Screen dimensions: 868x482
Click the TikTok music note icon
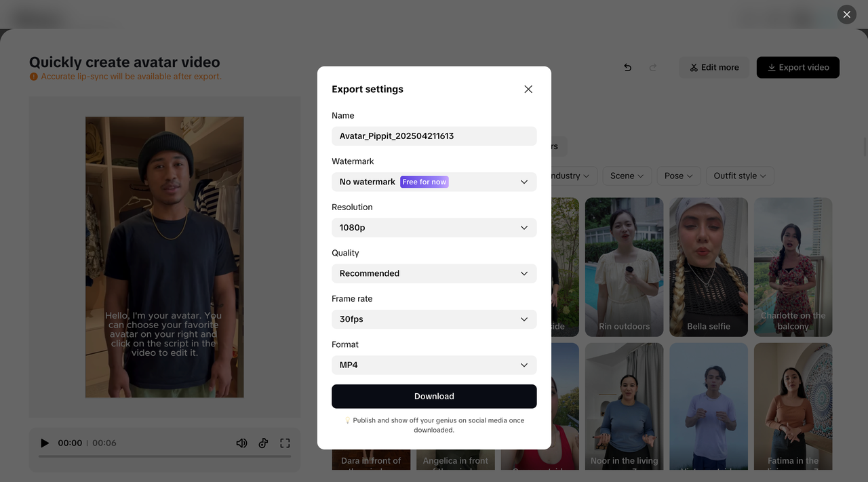(263, 443)
